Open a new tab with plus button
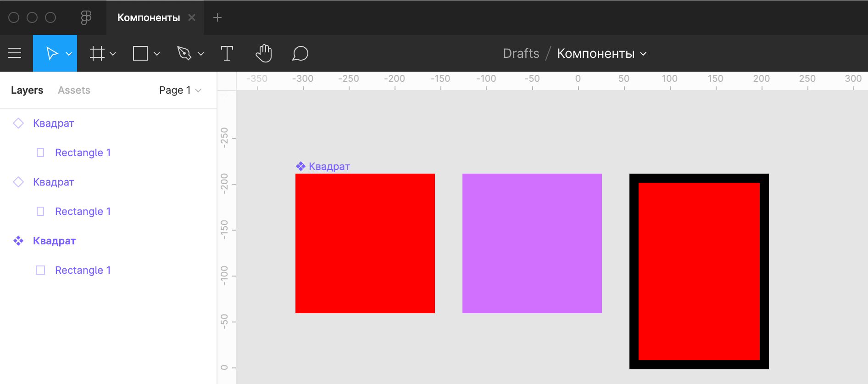 pyautogui.click(x=217, y=17)
